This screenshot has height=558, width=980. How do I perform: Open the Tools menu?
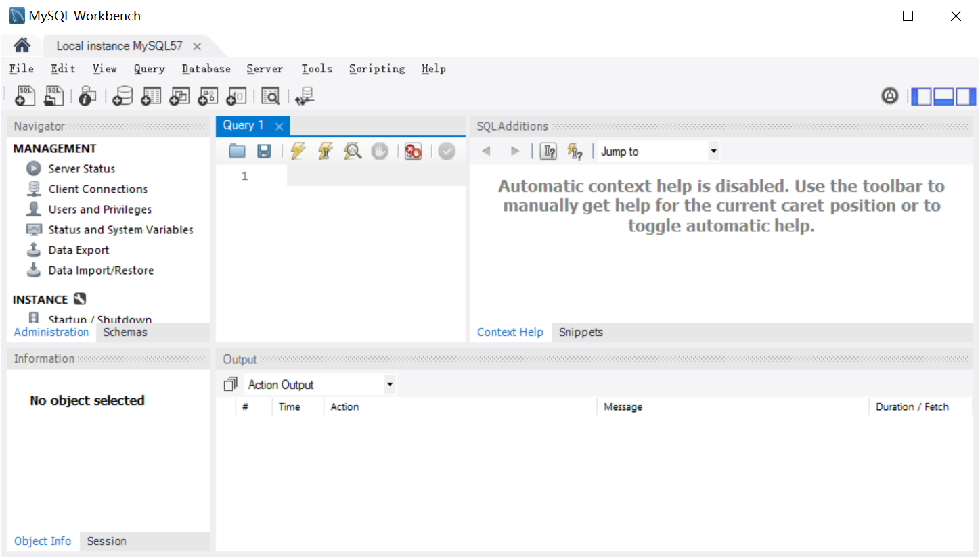(x=317, y=69)
